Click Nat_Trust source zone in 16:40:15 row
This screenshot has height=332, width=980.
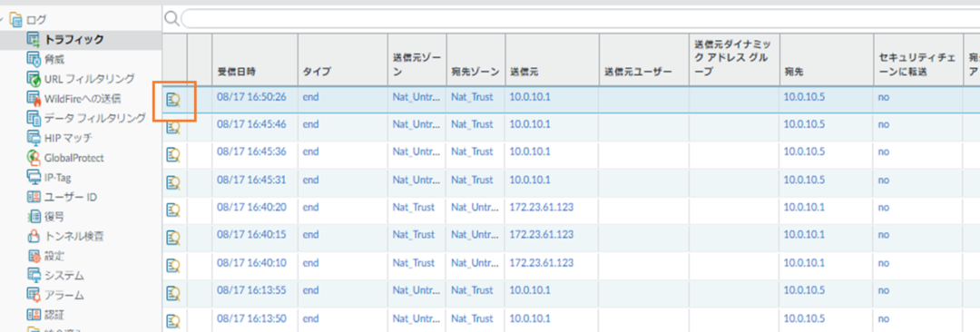[413, 234]
